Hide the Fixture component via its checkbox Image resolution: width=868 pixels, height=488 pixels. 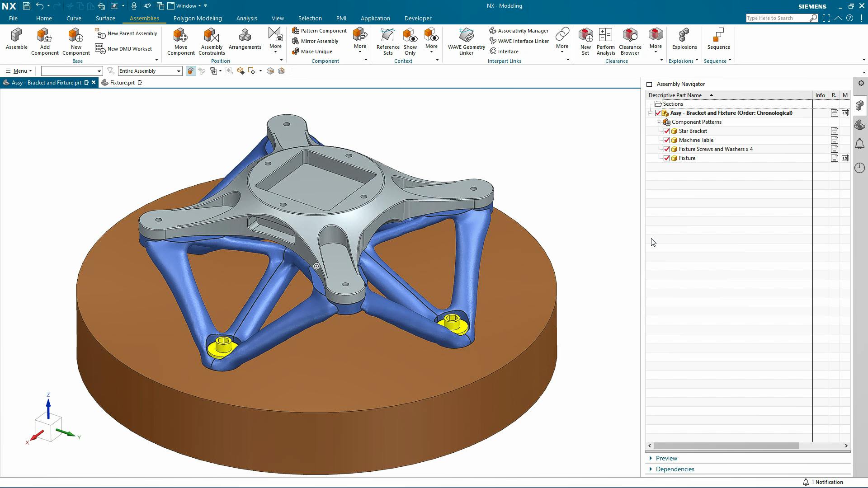coord(667,158)
